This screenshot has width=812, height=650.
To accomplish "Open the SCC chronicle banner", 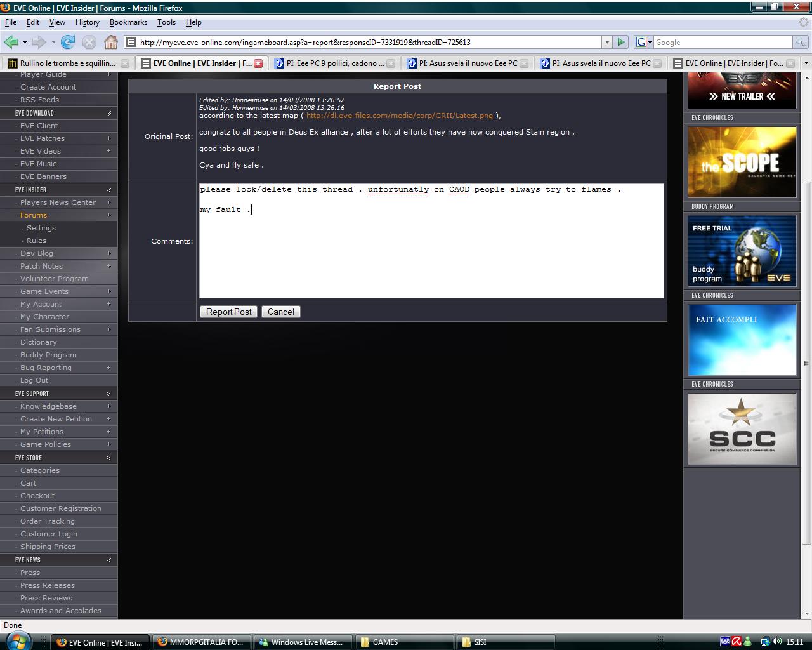I will click(x=742, y=428).
